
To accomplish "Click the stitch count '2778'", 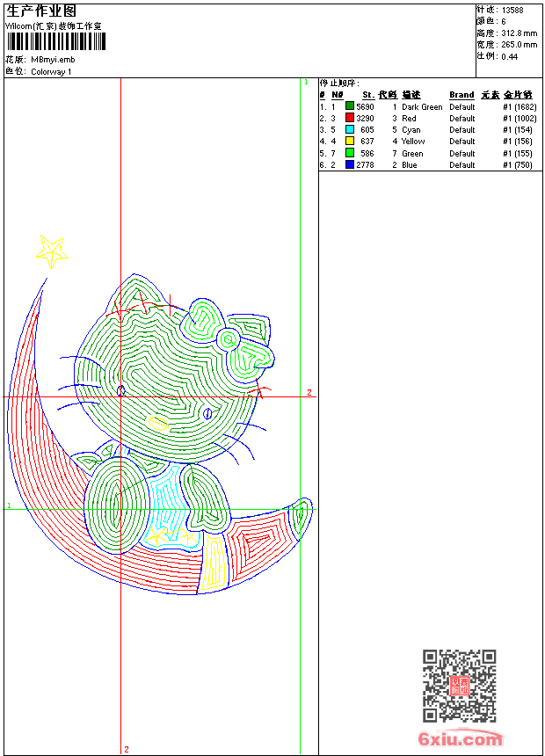I will (x=365, y=165).
